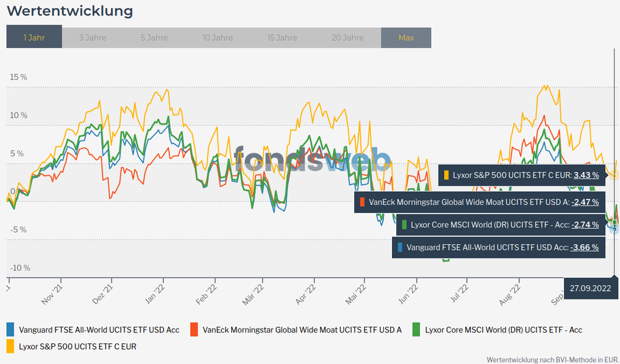This screenshot has width=620, height=364.
Task: Click the -2,47 % VanEck tooltip value
Action: (585, 202)
